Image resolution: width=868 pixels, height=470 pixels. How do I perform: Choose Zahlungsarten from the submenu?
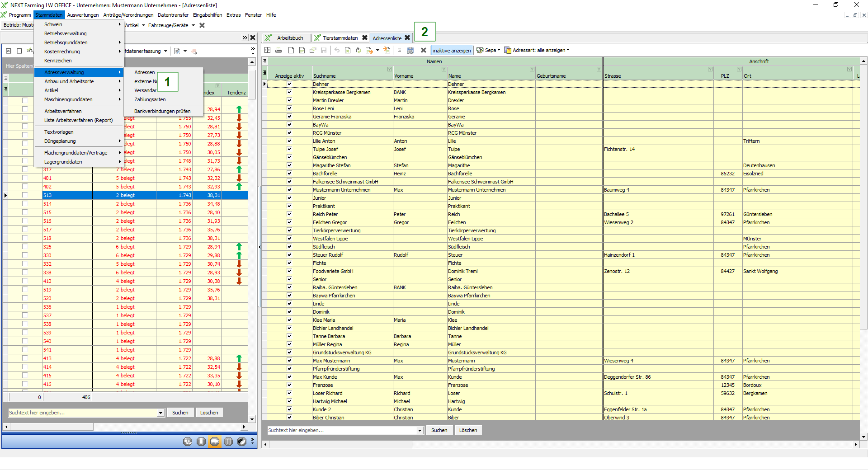pos(150,99)
